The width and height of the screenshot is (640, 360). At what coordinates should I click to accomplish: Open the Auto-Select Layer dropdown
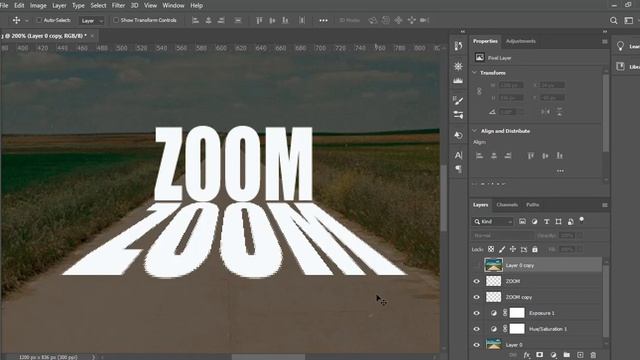(91, 20)
